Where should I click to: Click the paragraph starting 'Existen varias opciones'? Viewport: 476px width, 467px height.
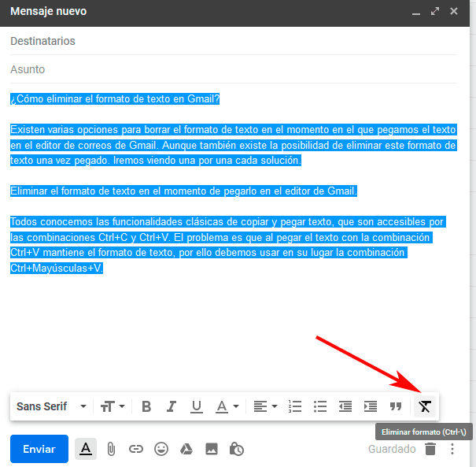(x=234, y=145)
